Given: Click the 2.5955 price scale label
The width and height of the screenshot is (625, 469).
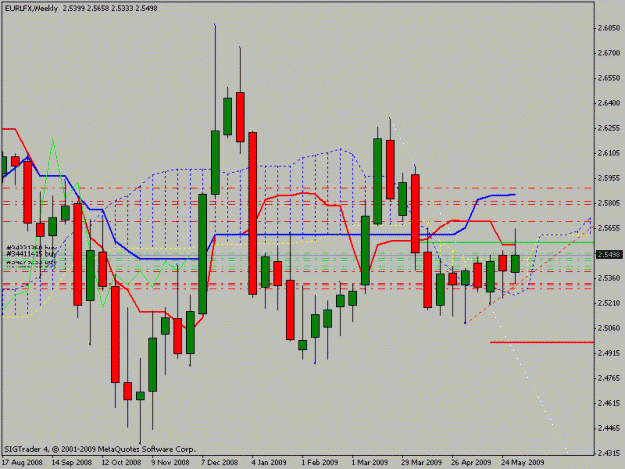Looking at the screenshot, I should (609, 178).
